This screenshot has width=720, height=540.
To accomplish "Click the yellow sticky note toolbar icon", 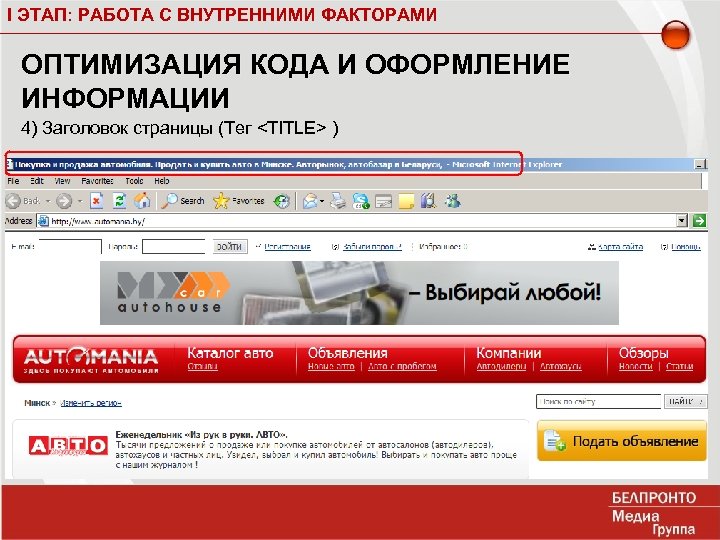I will [406, 201].
